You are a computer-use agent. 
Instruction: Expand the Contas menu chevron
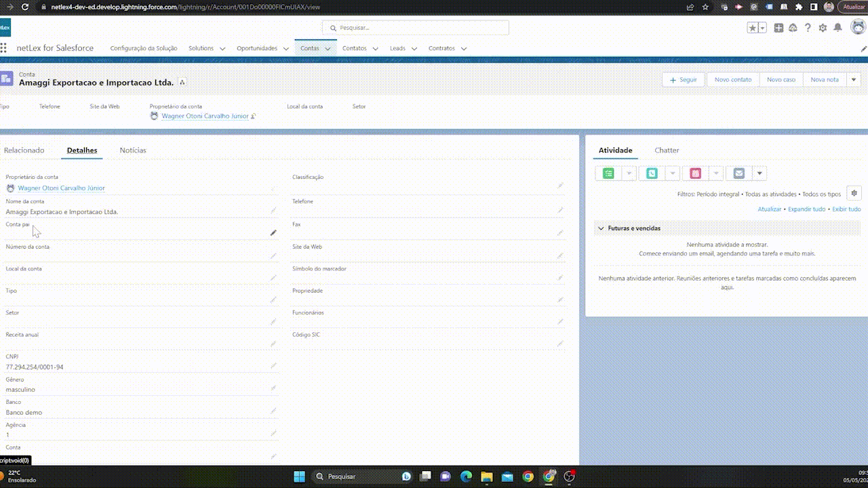328,49
